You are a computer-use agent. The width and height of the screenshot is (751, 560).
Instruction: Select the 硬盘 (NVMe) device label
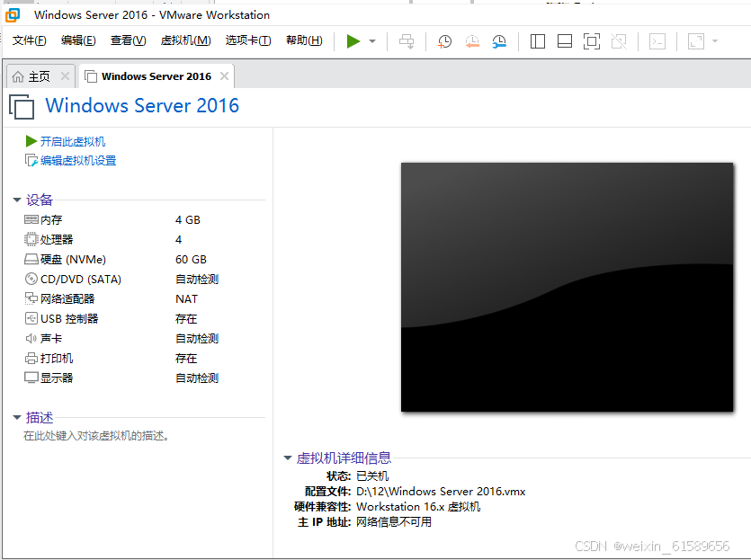[73, 260]
